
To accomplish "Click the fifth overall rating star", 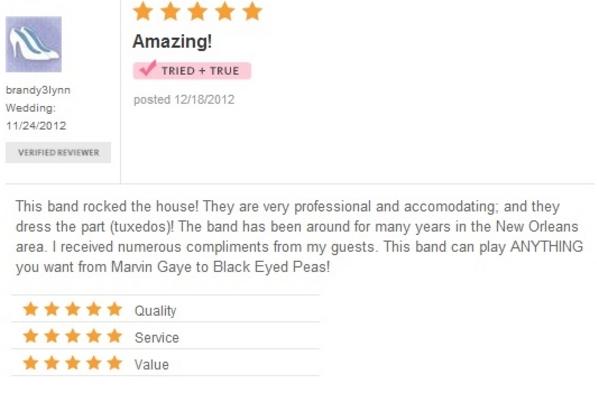I will click(x=252, y=11).
